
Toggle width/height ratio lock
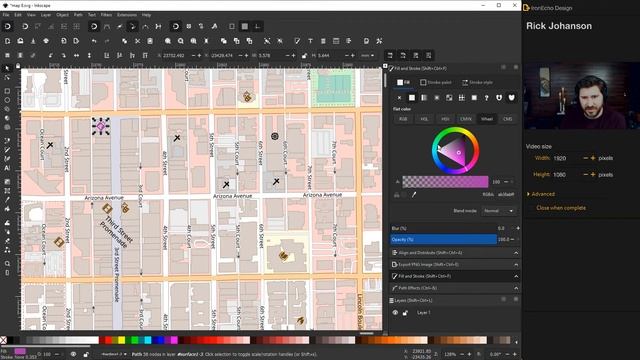(x=304, y=56)
